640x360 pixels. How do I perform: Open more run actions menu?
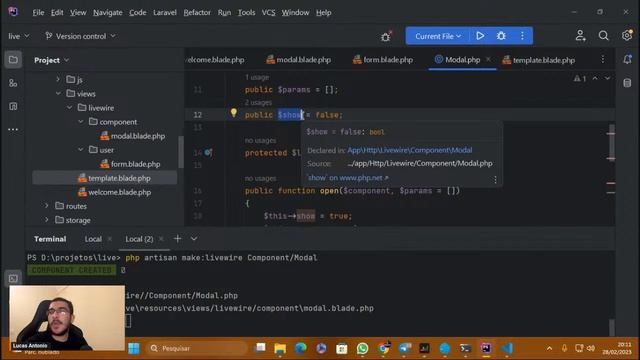pos(522,36)
